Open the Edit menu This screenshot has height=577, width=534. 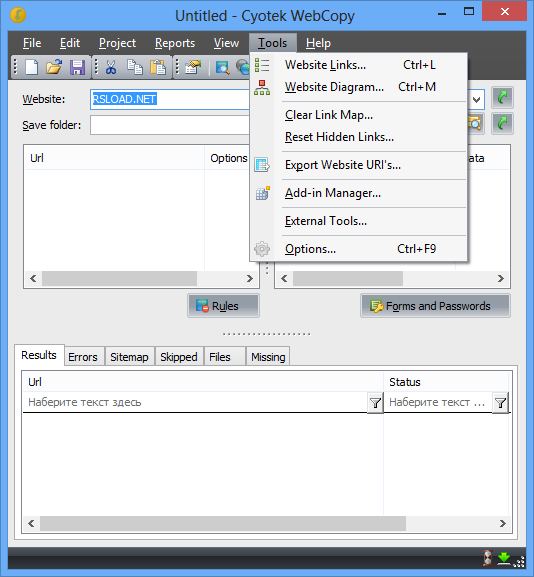coord(70,43)
